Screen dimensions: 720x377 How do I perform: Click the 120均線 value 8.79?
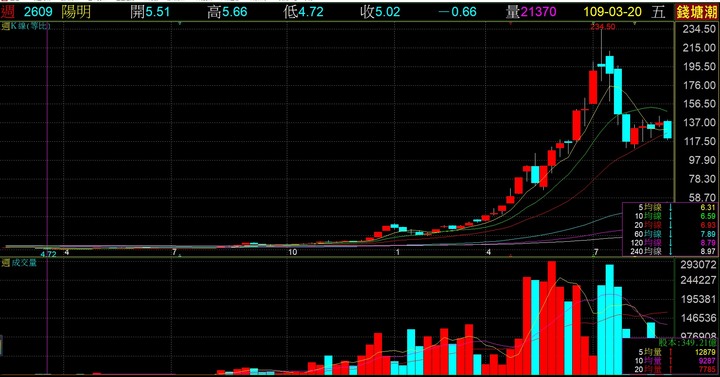708,242
